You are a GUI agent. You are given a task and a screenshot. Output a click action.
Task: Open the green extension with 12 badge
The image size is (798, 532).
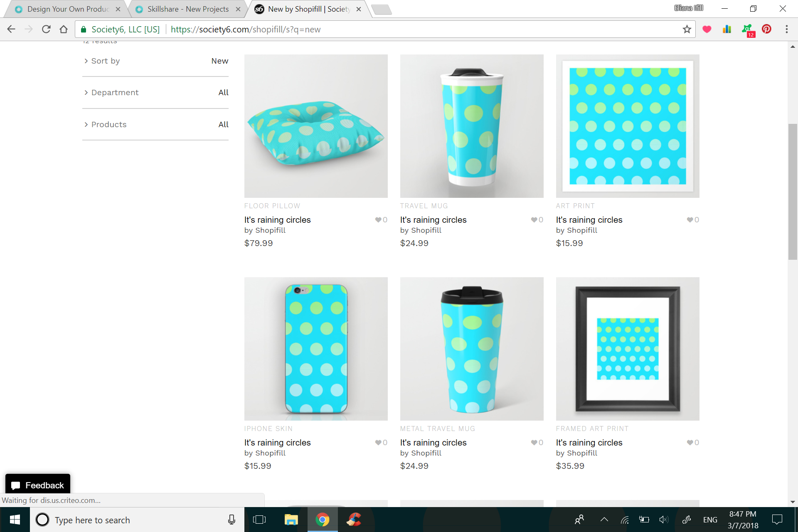point(748,30)
